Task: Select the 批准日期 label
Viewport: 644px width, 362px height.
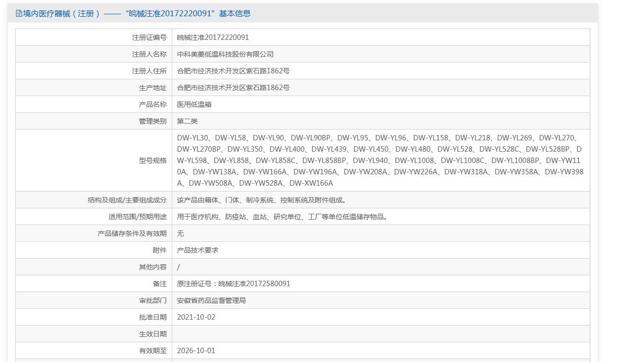Action: 153,317
